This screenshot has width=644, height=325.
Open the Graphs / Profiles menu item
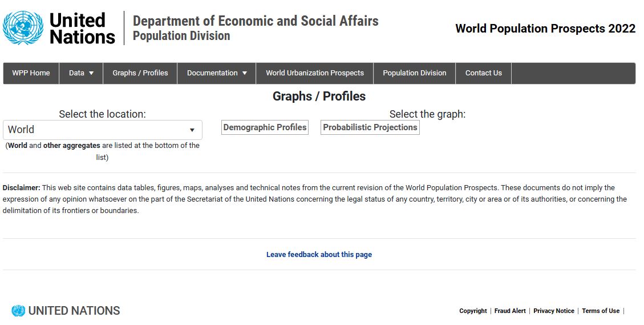point(140,73)
